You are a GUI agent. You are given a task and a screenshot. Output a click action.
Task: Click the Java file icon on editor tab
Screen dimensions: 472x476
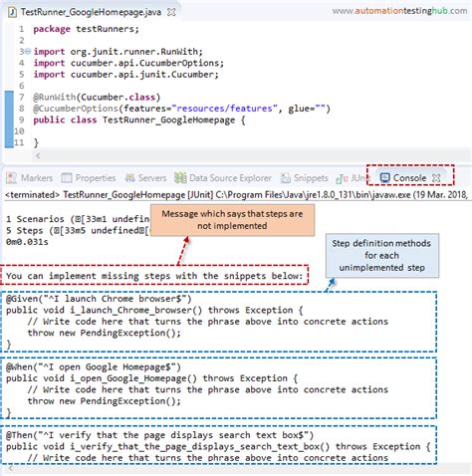coord(12,12)
